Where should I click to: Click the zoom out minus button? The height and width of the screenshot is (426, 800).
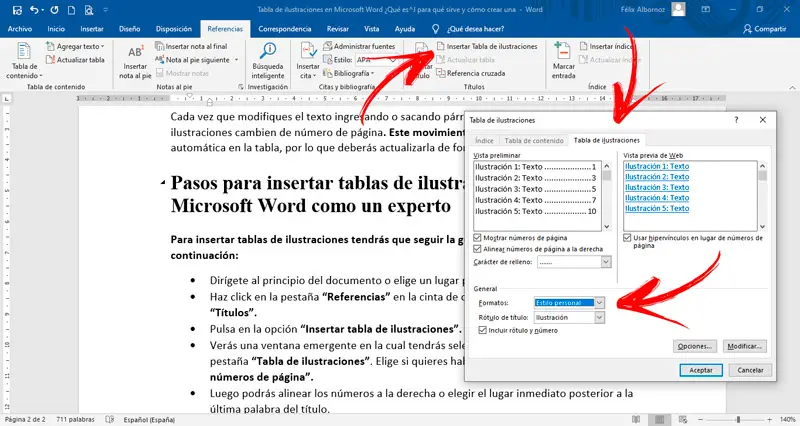(x=700, y=420)
